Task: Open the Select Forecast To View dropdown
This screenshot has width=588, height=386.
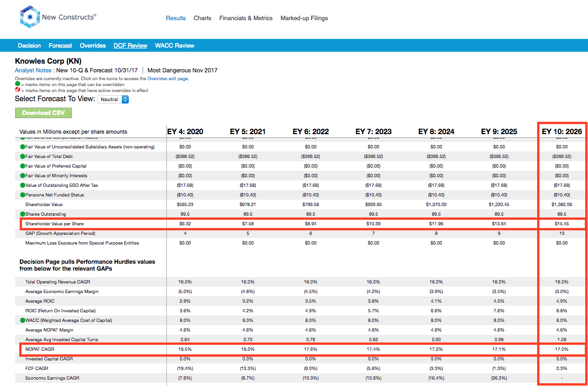Action: click(113, 99)
